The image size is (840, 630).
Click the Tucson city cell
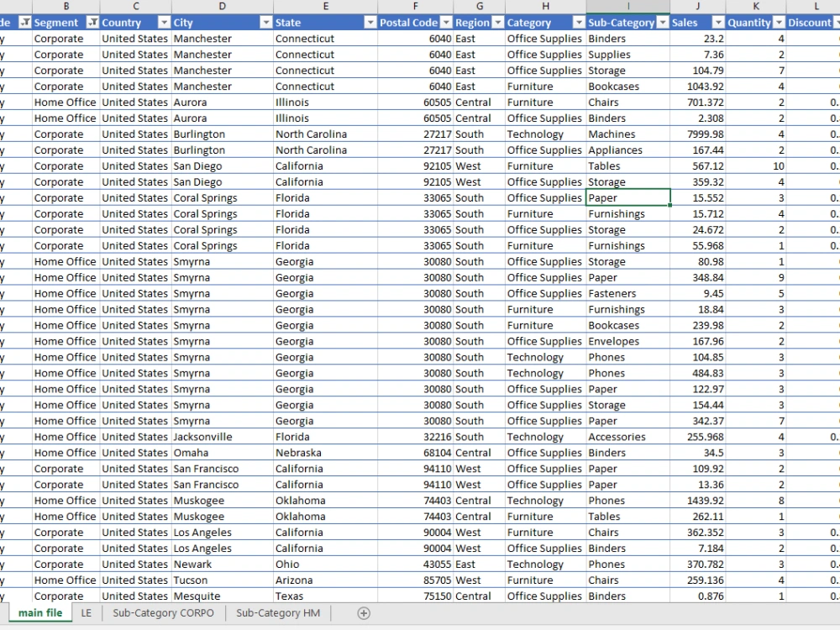(x=223, y=580)
